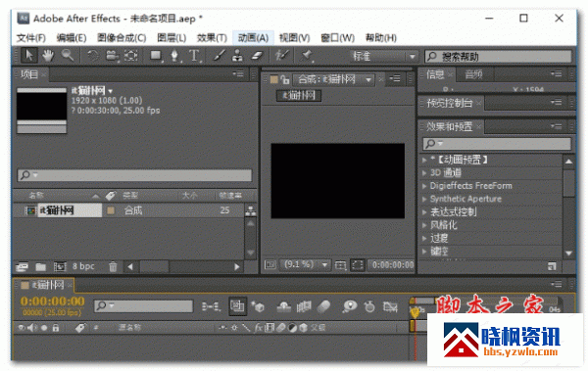Expand Digieffects FreeForm category
The width and height of the screenshot is (588, 371).
(x=424, y=186)
